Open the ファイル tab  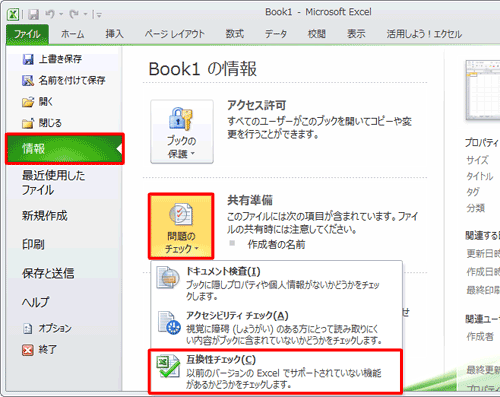(x=27, y=34)
